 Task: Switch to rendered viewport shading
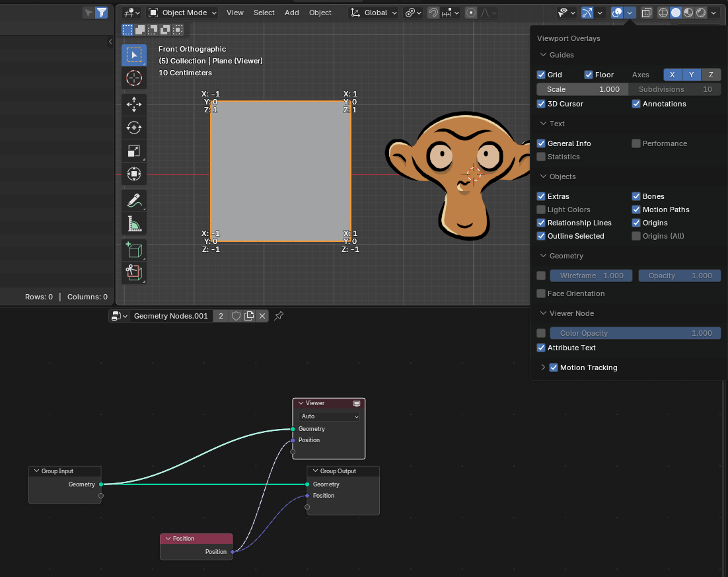701,13
